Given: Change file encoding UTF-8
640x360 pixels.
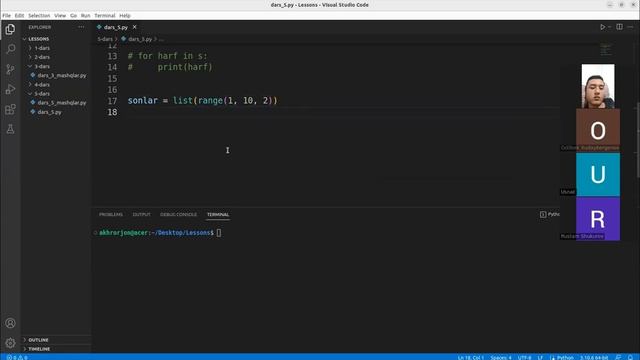Looking at the screenshot, I should click(x=524, y=357).
